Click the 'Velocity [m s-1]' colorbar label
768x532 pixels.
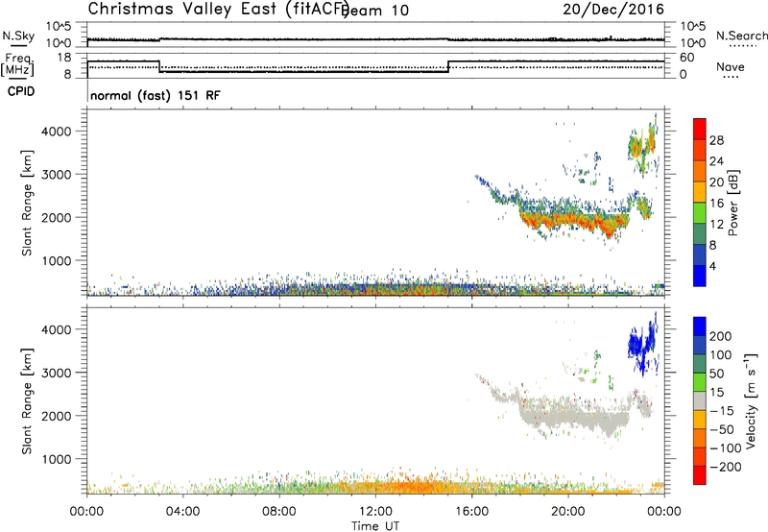click(x=752, y=400)
